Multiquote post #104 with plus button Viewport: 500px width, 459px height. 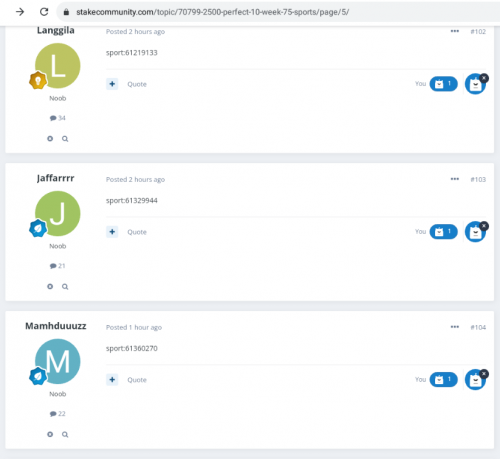(112, 379)
